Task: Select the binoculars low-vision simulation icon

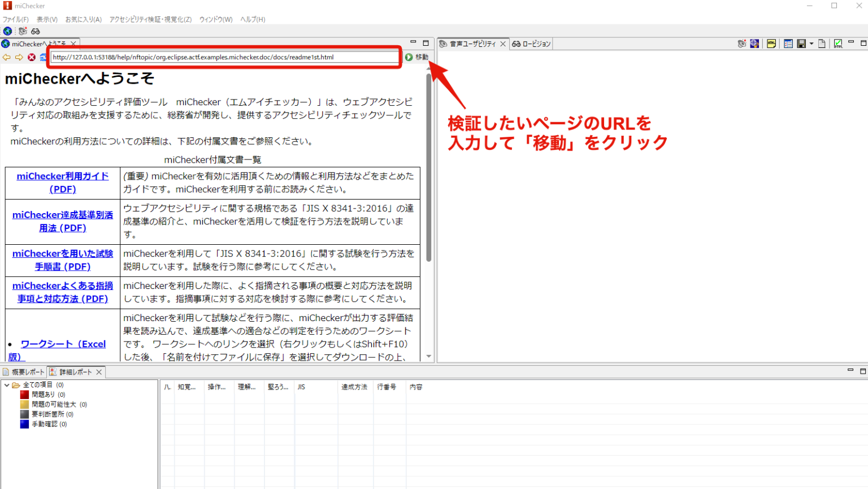Action: [36, 32]
